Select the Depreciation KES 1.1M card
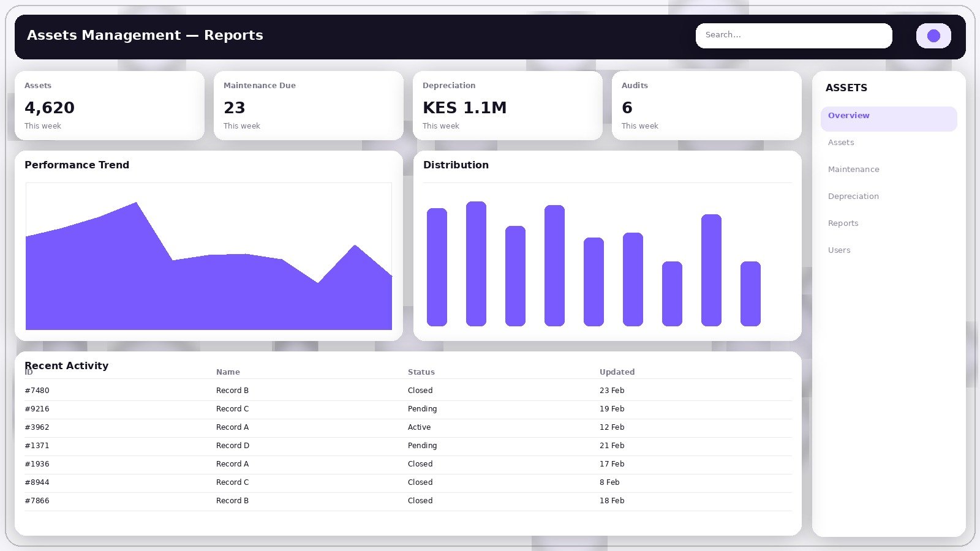This screenshot has width=980, height=551. (507, 105)
